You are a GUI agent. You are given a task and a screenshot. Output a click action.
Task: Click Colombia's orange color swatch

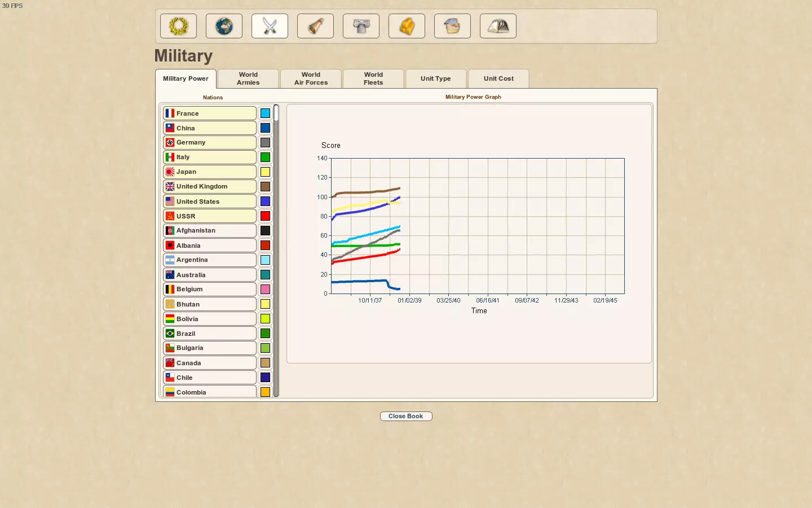pos(265,392)
